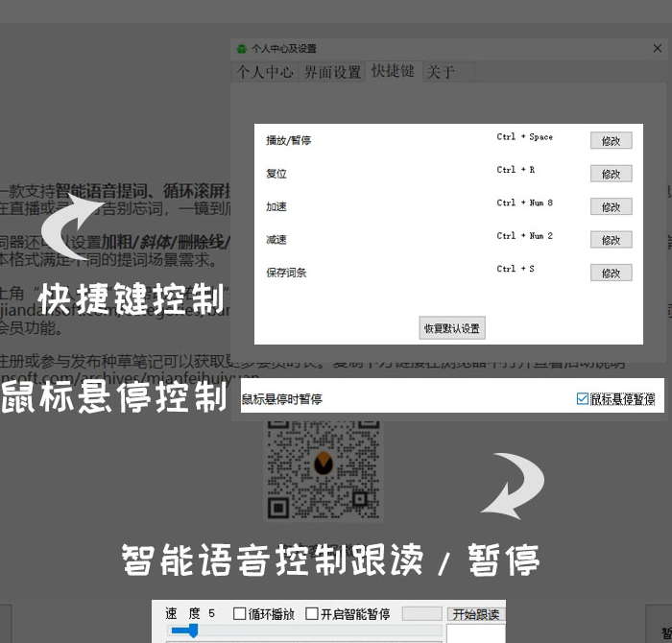Viewport: 672px width, 643px height.
Task: Click the gray field left of 开始跟读
Action: [421, 614]
